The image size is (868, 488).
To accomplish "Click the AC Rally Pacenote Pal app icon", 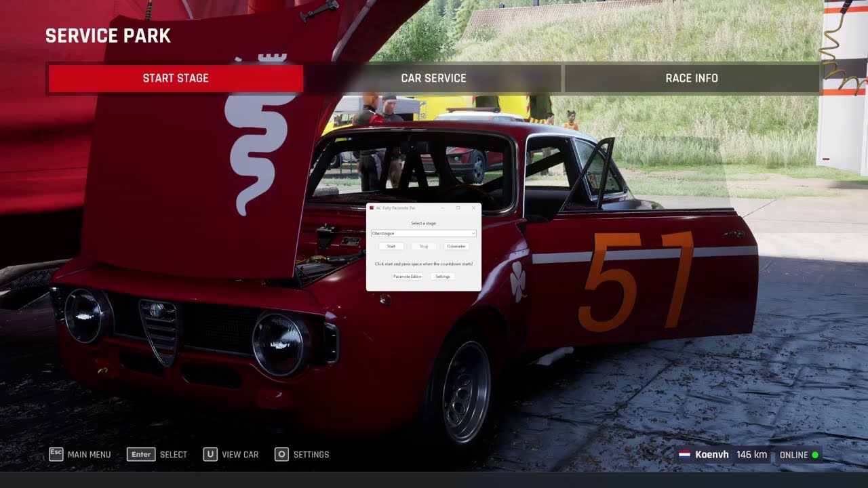I will click(x=372, y=208).
